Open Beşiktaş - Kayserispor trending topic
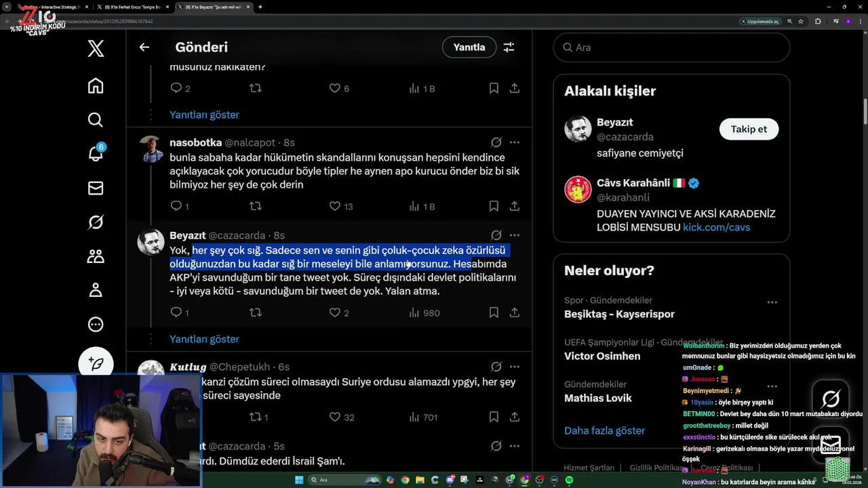Image resolution: width=868 pixels, height=488 pixels. pos(619,314)
